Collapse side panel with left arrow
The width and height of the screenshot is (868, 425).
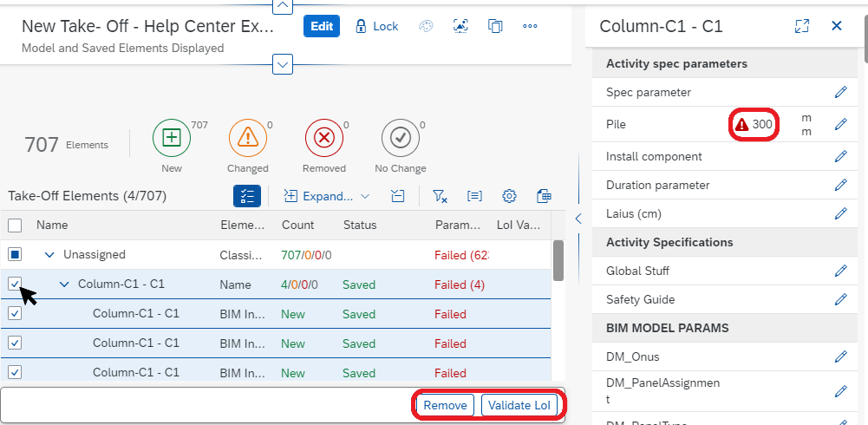click(578, 218)
